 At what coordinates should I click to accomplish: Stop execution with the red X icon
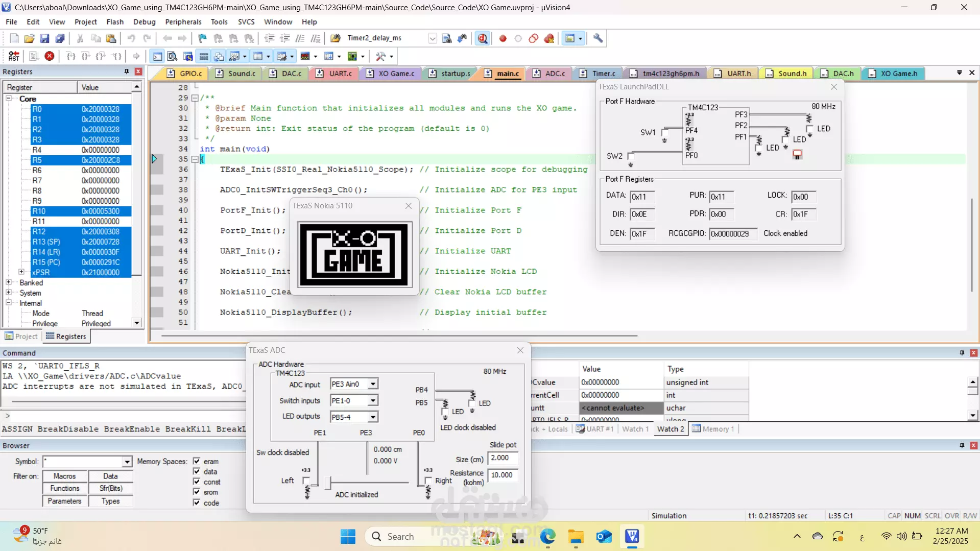click(x=50, y=56)
